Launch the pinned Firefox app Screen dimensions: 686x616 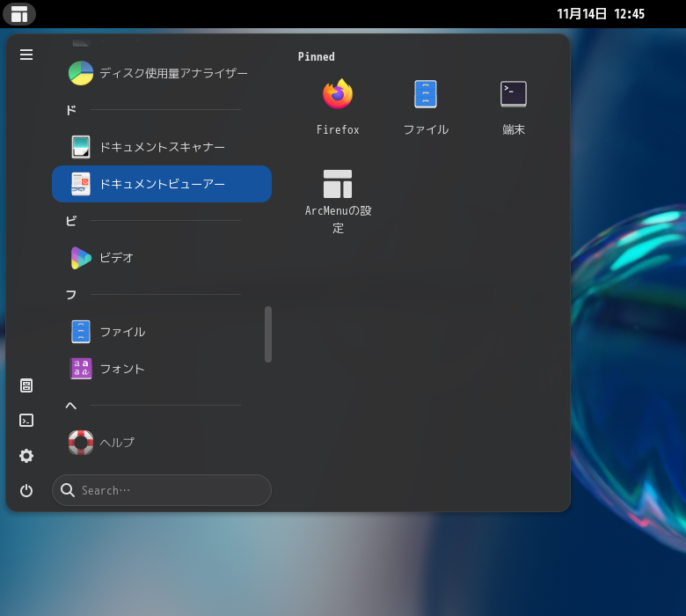[338, 107]
